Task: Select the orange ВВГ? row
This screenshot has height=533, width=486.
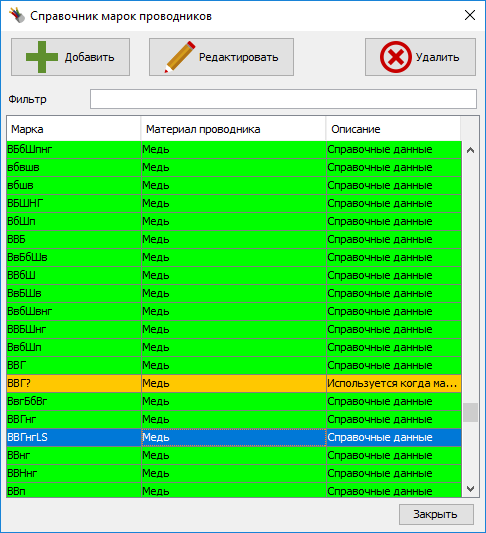Action: pos(234,383)
